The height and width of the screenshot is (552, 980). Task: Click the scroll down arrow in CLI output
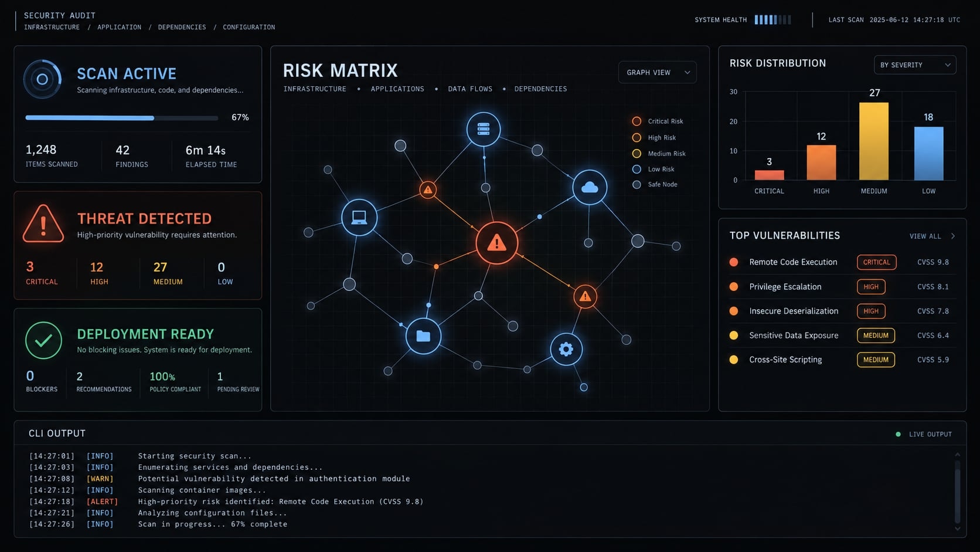(x=958, y=529)
